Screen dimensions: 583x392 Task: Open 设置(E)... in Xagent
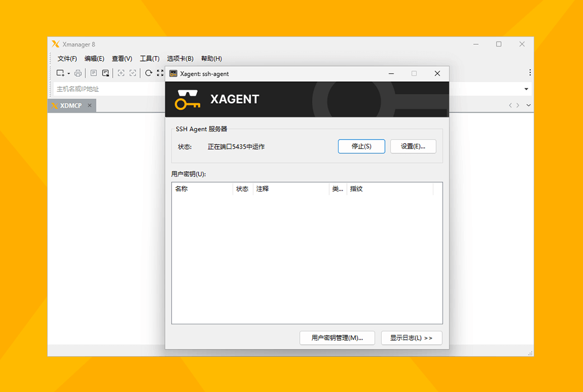pos(413,146)
